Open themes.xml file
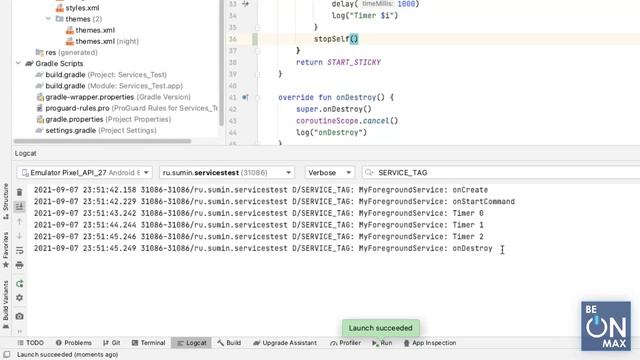Image resolution: width=640 pixels, height=360 pixels. [x=91, y=30]
